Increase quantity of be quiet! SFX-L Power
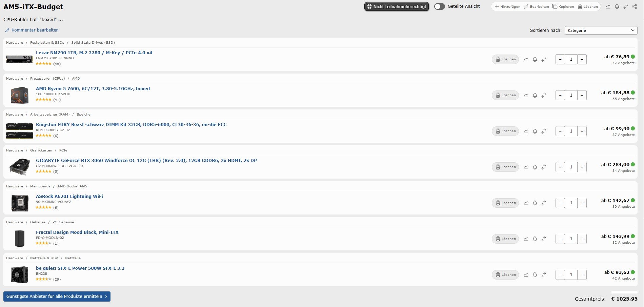The image size is (644, 307). click(x=582, y=275)
